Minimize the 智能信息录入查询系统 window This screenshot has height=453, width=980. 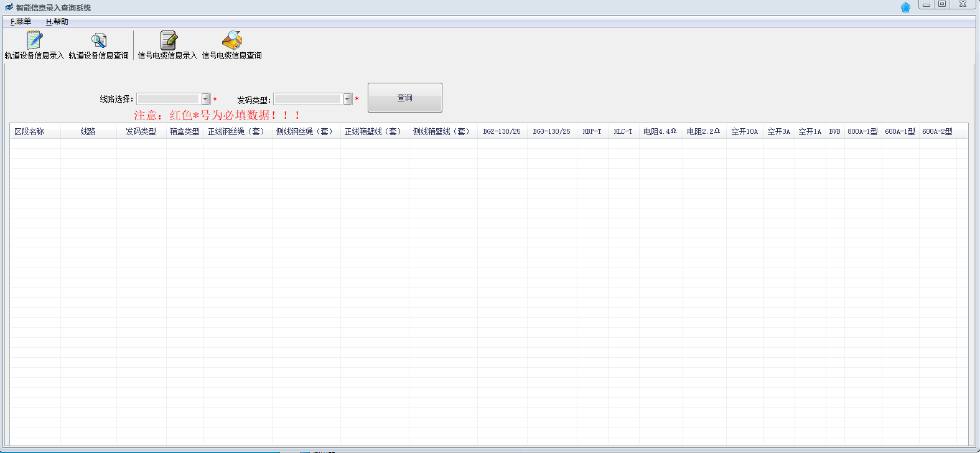coord(926,4)
